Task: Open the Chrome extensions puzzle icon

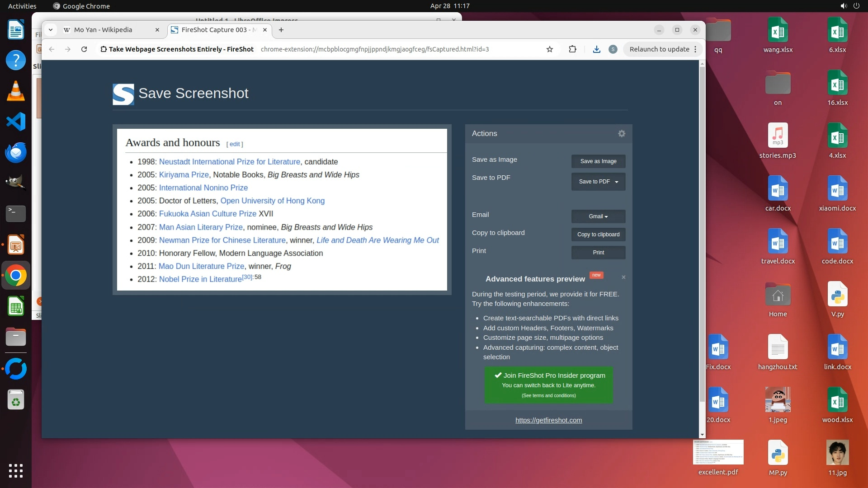Action: (572, 49)
